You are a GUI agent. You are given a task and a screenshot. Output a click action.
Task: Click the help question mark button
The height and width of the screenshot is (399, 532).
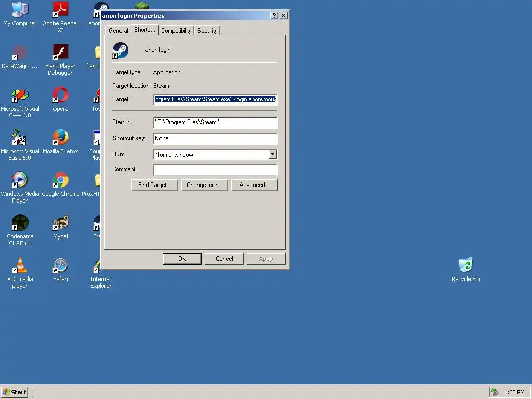274,16
